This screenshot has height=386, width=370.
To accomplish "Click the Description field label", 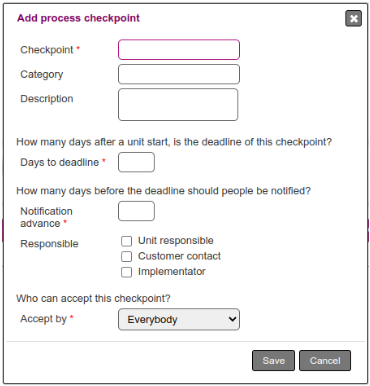I will [x=47, y=99].
